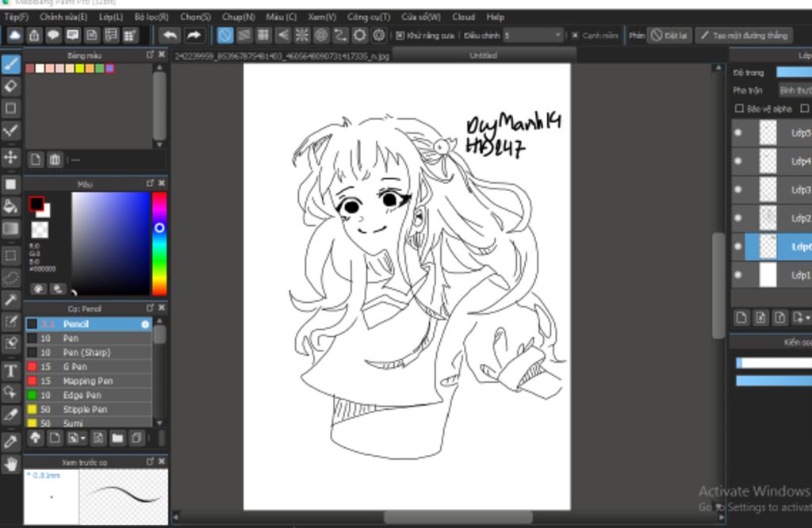Select the Lasso tool
The width and height of the screenshot is (812, 528).
tap(11, 278)
